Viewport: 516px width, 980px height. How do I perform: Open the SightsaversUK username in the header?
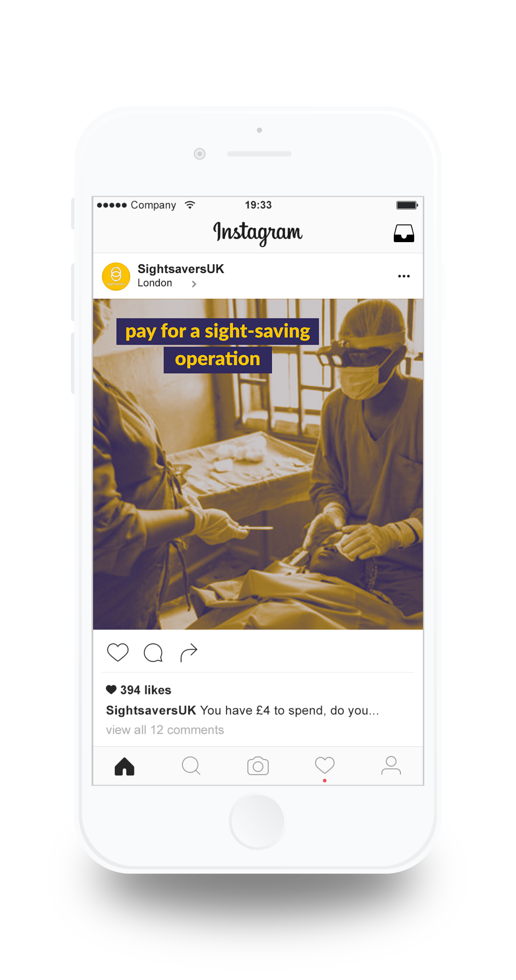pos(181,269)
